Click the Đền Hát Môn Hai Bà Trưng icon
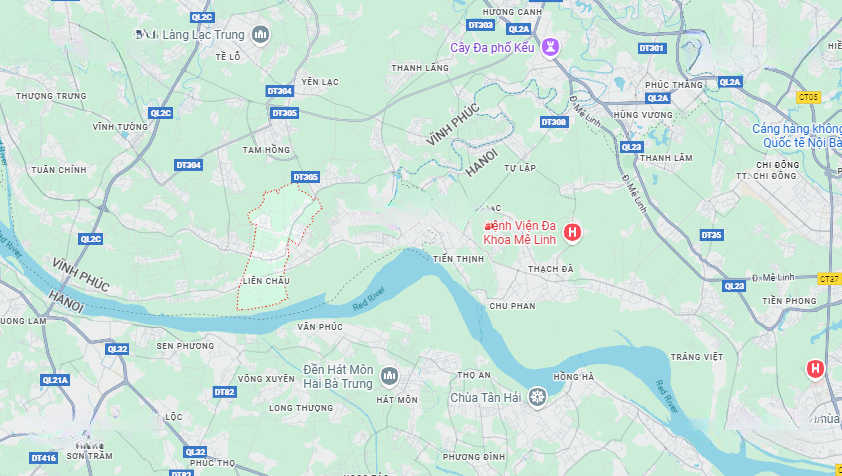842x476 pixels. tap(389, 376)
